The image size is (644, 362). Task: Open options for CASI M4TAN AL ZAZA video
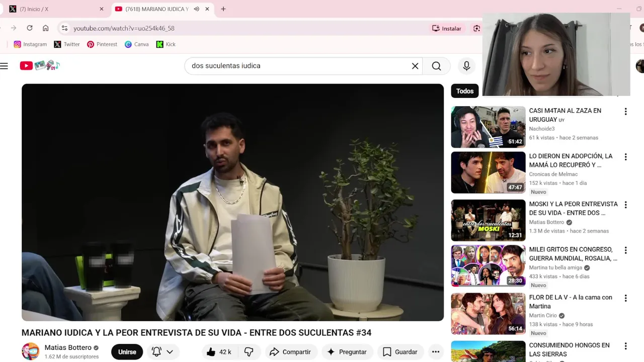click(x=625, y=112)
